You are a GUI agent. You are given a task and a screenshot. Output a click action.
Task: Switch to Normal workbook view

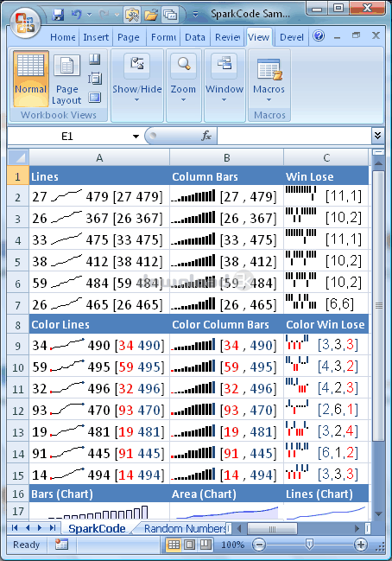click(31, 79)
